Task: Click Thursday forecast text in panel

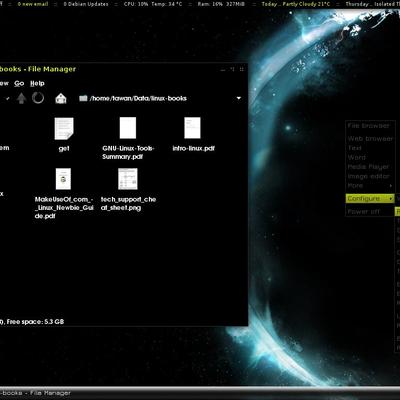Action: (372, 4)
